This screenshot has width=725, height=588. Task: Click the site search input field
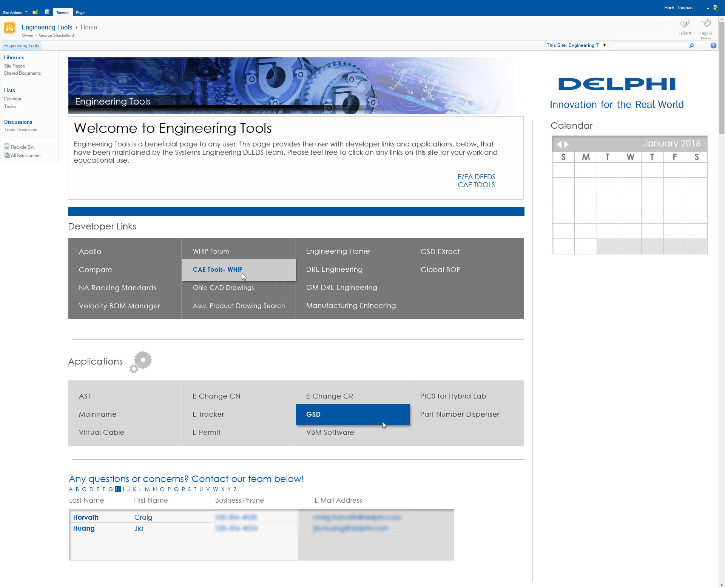coord(649,46)
